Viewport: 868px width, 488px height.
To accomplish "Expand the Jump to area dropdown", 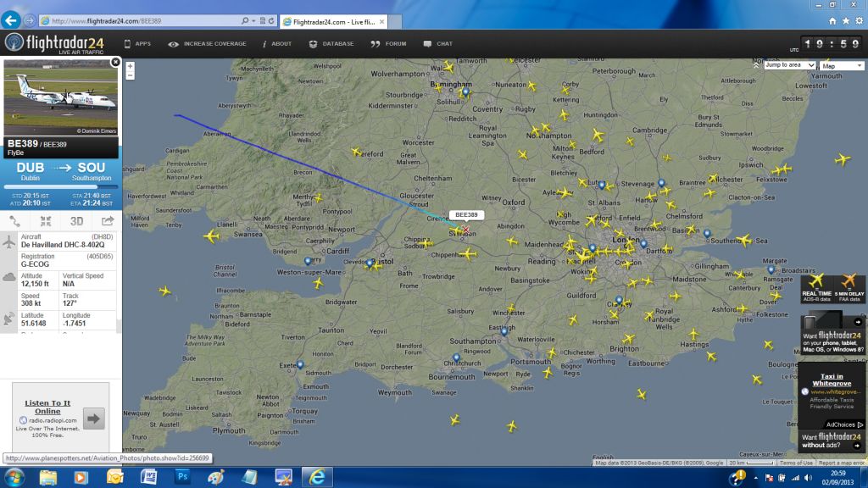I will click(x=789, y=65).
